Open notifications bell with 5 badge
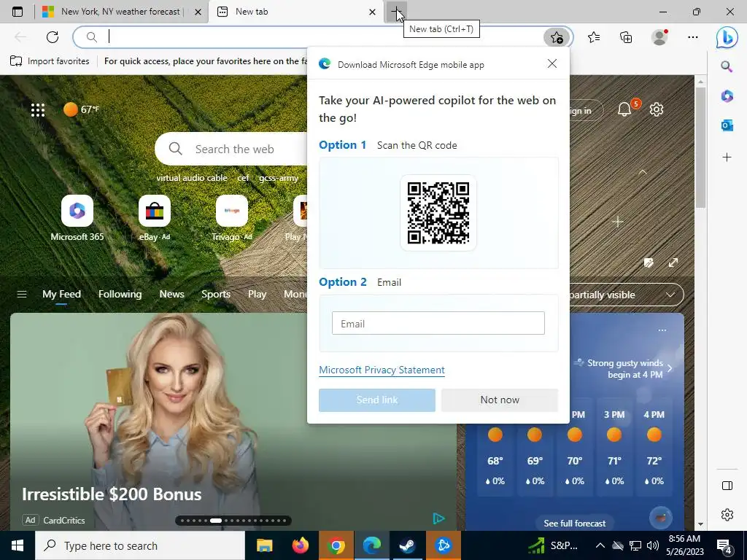This screenshot has width=747, height=560. pos(625,109)
